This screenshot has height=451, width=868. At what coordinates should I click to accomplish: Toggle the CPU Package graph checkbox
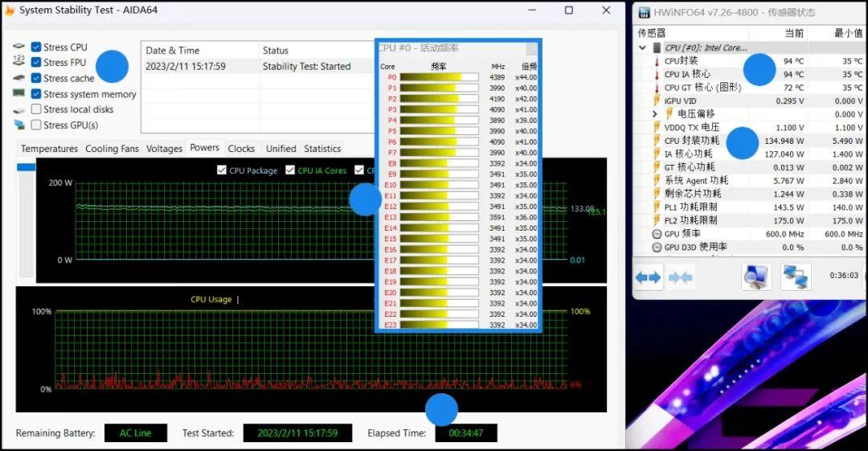222,170
